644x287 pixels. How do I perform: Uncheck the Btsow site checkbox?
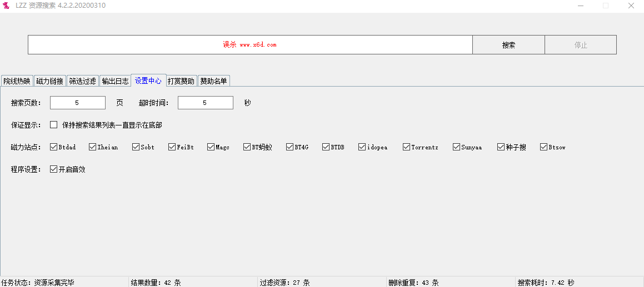click(544, 147)
